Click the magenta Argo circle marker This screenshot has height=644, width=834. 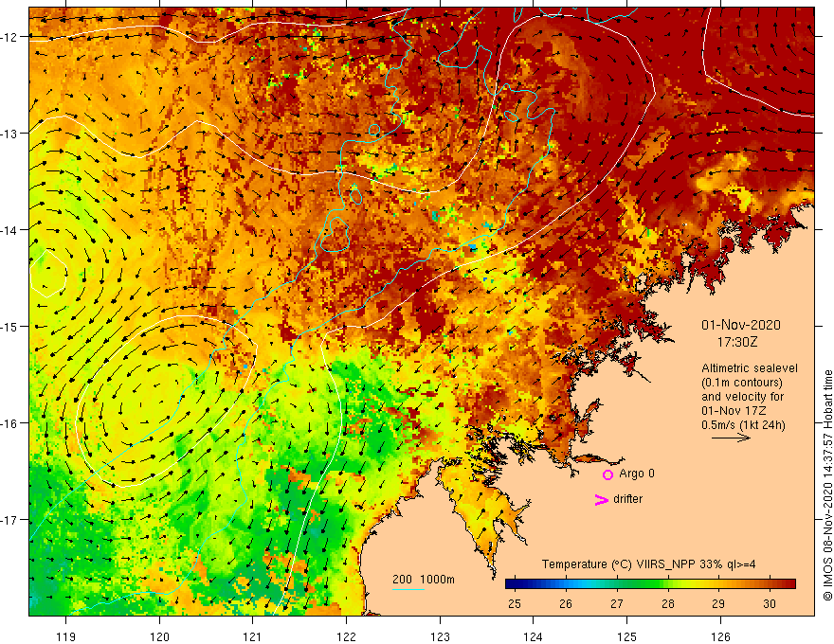pos(607,474)
